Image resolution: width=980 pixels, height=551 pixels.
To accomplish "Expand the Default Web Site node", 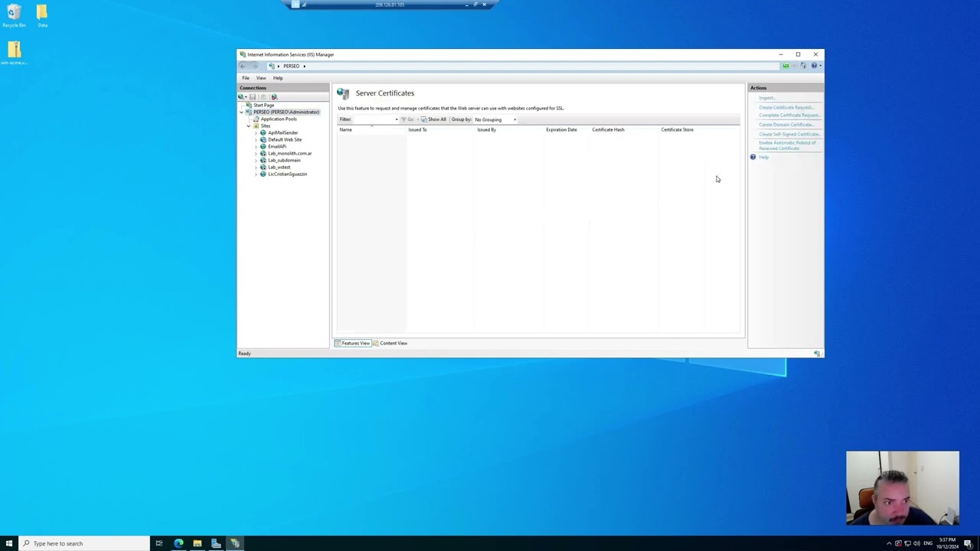I will (256, 139).
